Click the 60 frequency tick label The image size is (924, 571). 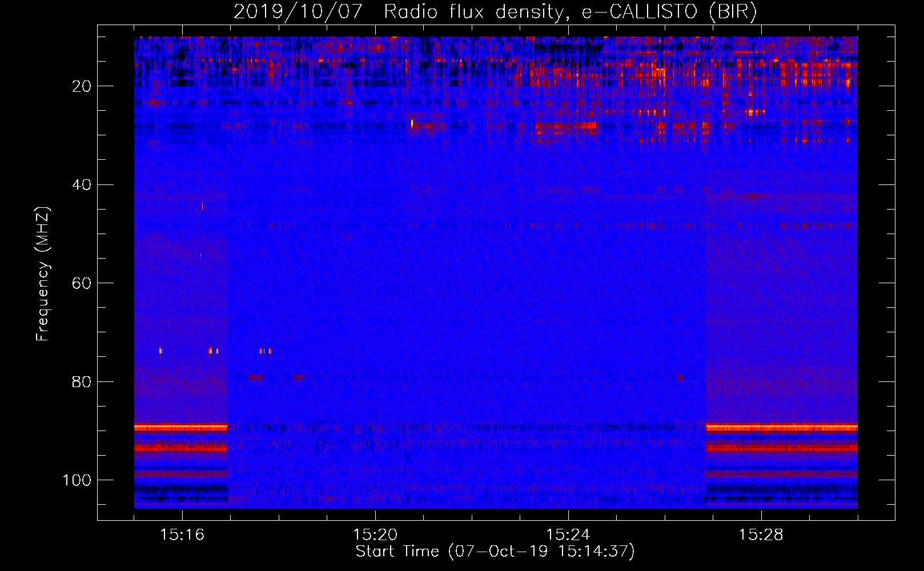click(x=82, y=283)
